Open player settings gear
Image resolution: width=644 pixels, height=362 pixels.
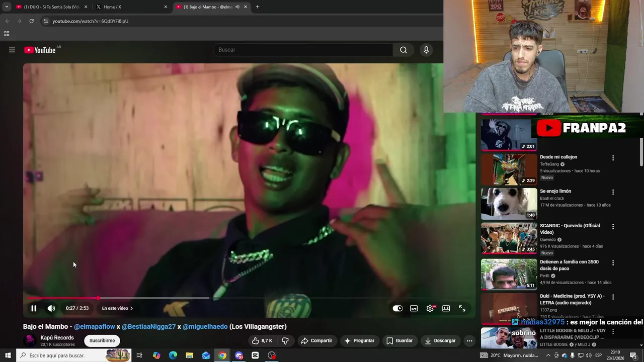click(x=430, y=308)
